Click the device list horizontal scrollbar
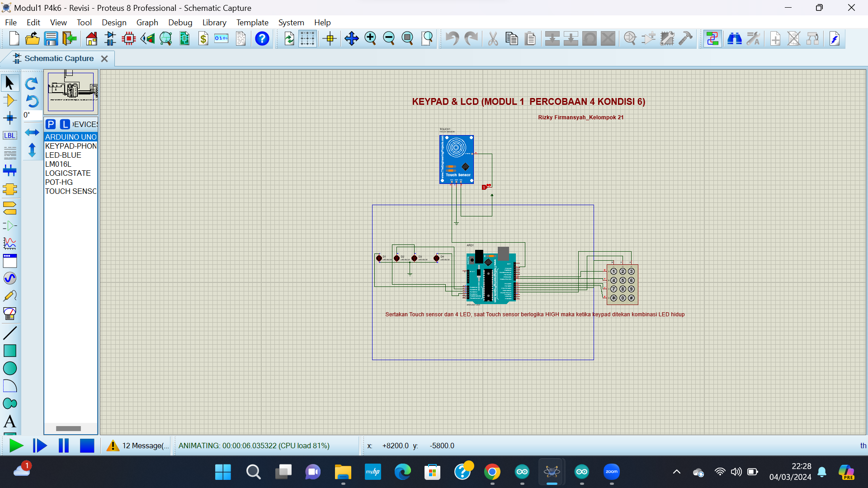Image resolution: width=868 pixels, height=488 pixels. click(x=68, y=428)
